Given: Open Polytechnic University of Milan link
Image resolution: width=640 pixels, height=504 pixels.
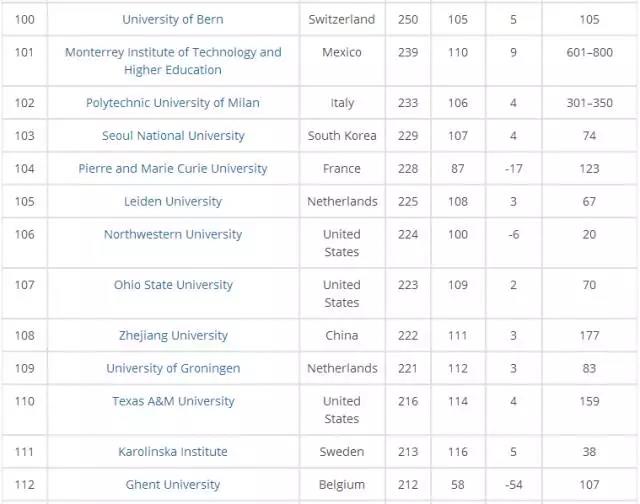Looking at the screenshot, I should [173, 102].
